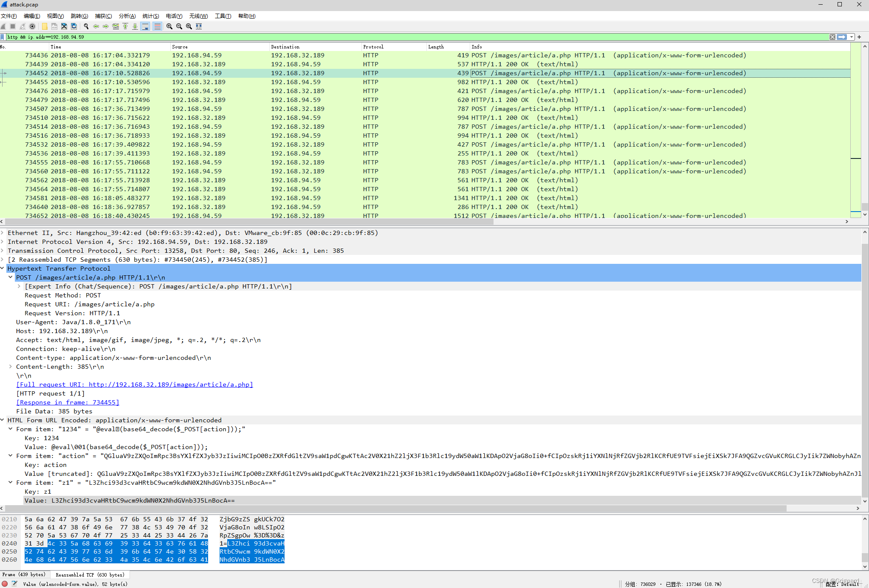Open the 帮助(H) menu
Screen dimensions: 869x588
[247, 16]
